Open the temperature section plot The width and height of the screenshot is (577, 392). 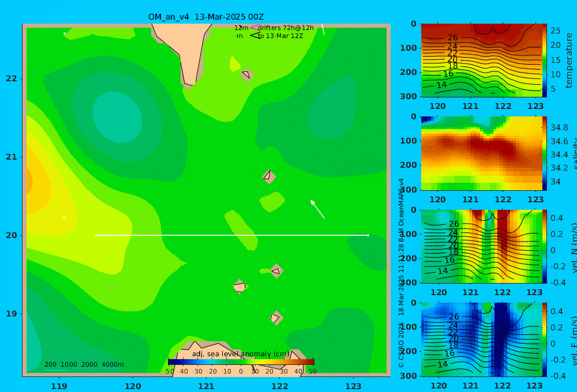[481, 61]
